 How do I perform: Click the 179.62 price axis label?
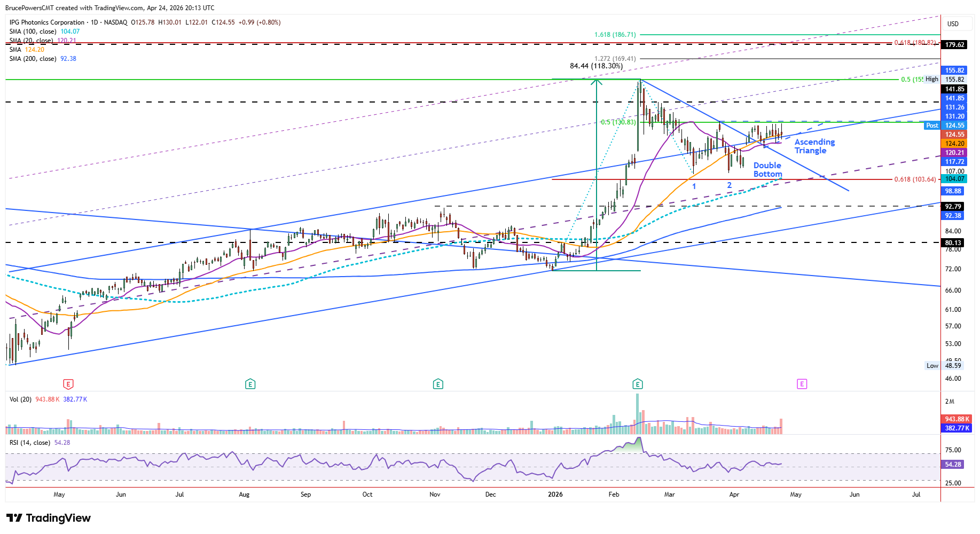pyautogui.click(x=955, y=45)
